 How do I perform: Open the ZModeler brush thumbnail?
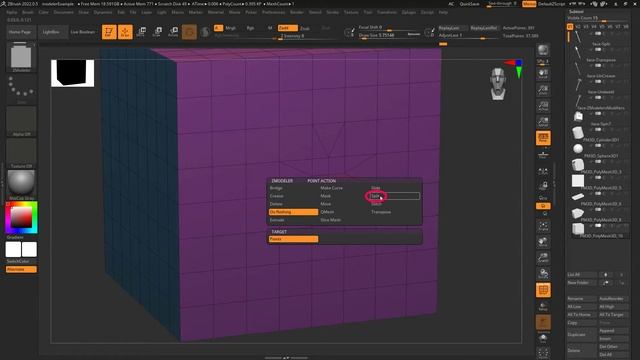(x=21, y=57)
